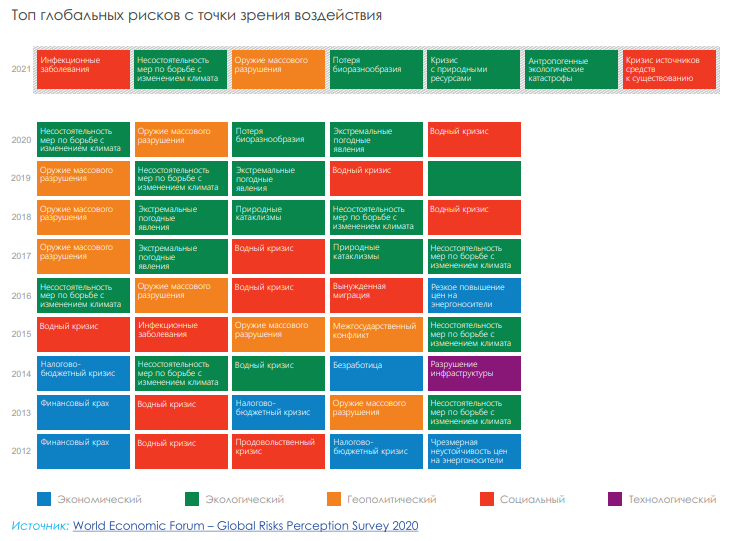This screenshot has width=729, height=541.
Task: Select Кризис источников средств к существованию cell
Action: coord(669,69)
